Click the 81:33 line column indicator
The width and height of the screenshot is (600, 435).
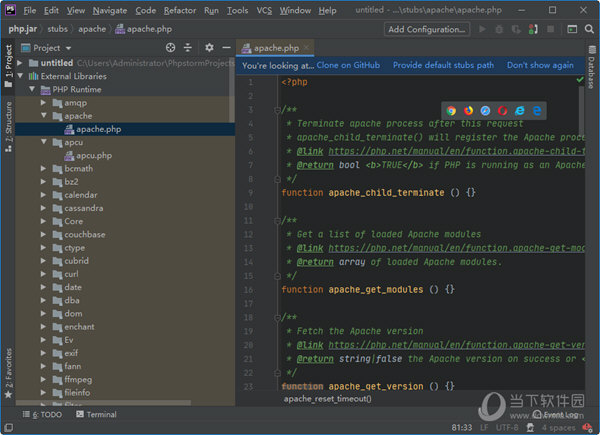pyautogui.click(x=461, y=427)
